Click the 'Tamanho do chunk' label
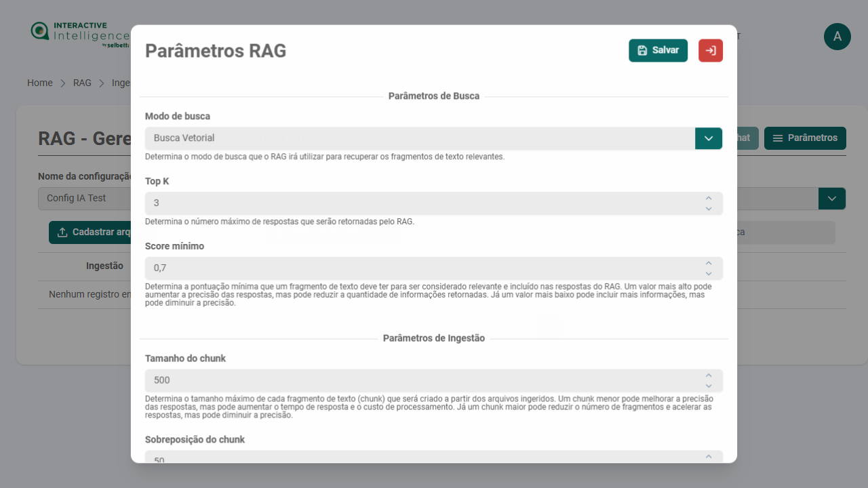Viewport: 868px width, 488px height. [x=185, y=359]
